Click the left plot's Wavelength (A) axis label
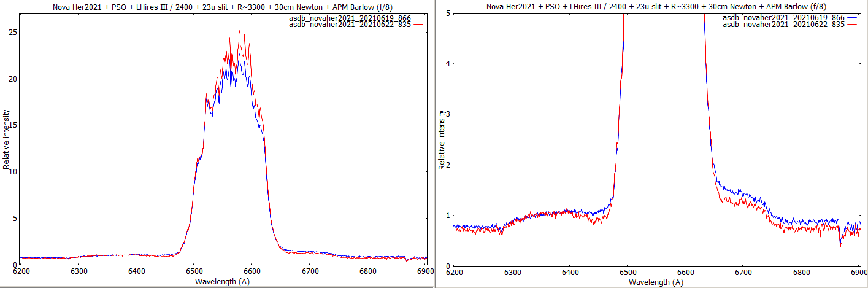 point(222,281)
